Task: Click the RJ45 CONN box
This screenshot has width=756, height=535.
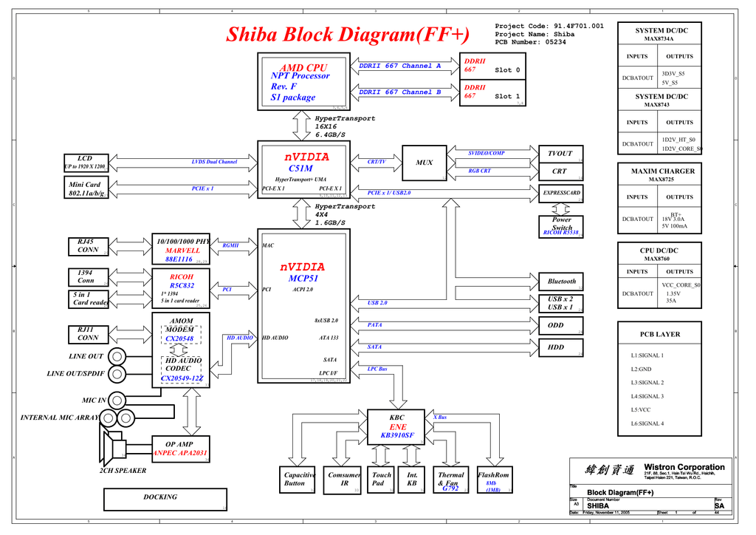Action: pos(89,247)
